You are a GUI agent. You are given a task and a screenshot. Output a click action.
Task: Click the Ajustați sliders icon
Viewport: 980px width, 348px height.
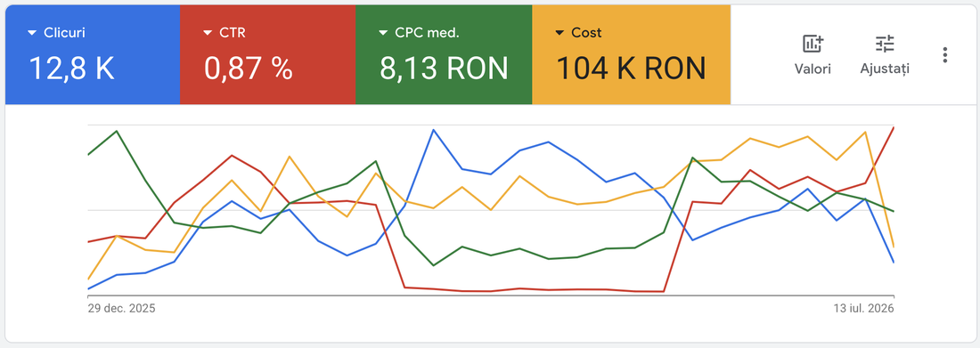(885, 44)
